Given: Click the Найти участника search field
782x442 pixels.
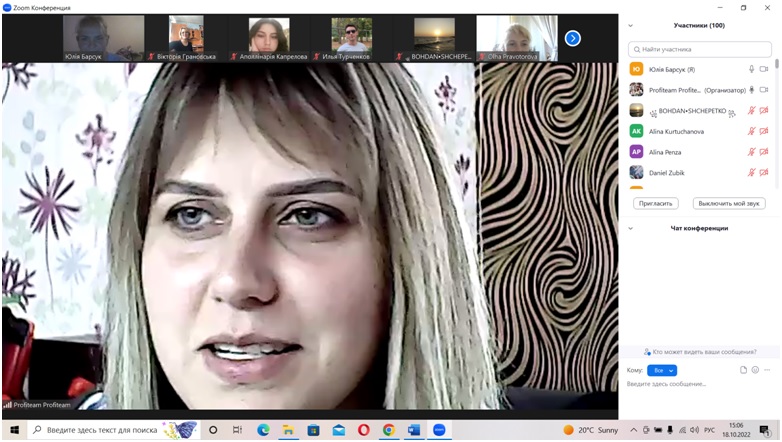Looking at the screenshot, I should 700,49.
